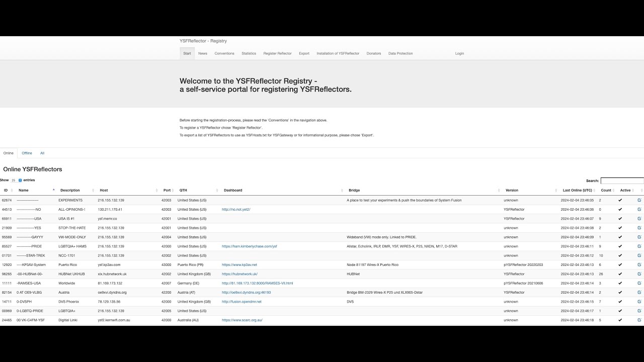This screenshot has width=644, height=362.
Task: Open the RAMSES-VII.html dashboard link
Action: [x=258, y=283]
